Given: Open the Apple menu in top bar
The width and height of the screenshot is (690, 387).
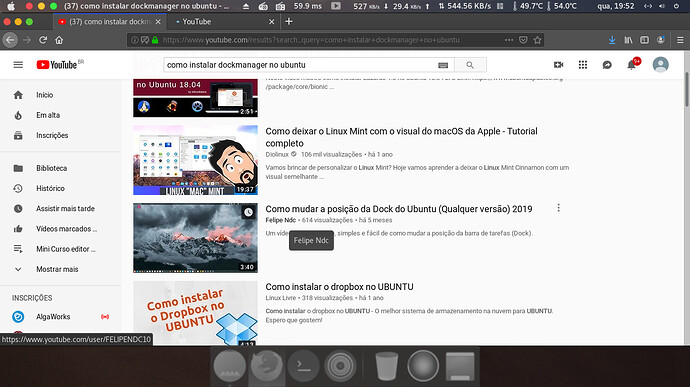Looking at the screenshot, I should point(11,6).
